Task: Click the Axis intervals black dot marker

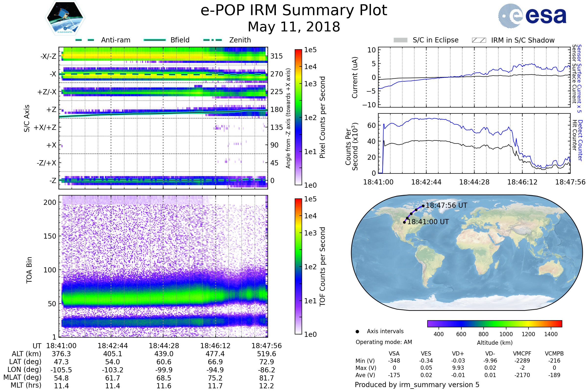Action: pos(357,331)
